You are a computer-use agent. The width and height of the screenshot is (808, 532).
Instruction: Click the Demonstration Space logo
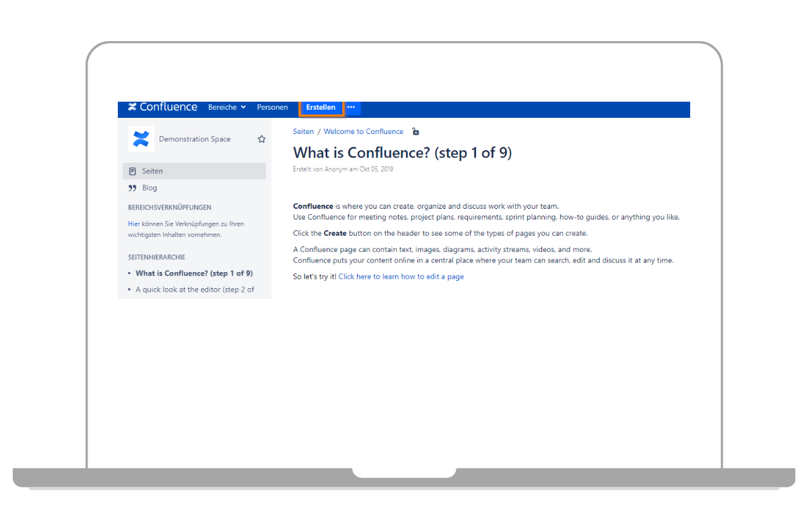141,139
